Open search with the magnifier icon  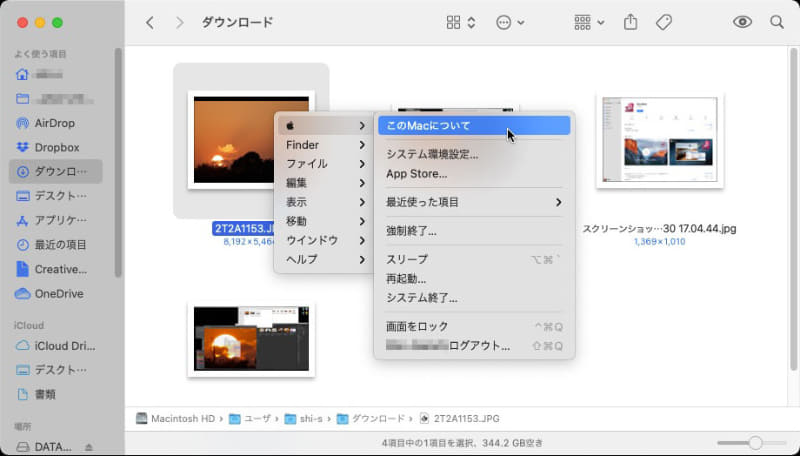(777, 22)
